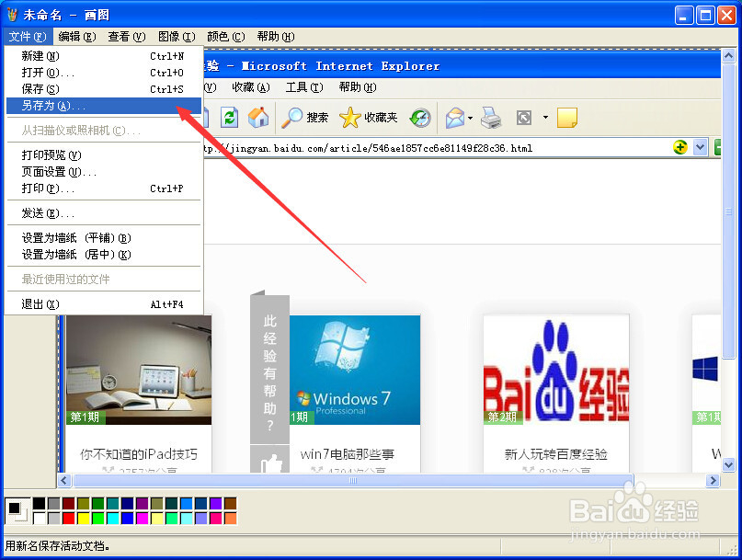Click 打开(O)... menu entry

pos(104,73)
